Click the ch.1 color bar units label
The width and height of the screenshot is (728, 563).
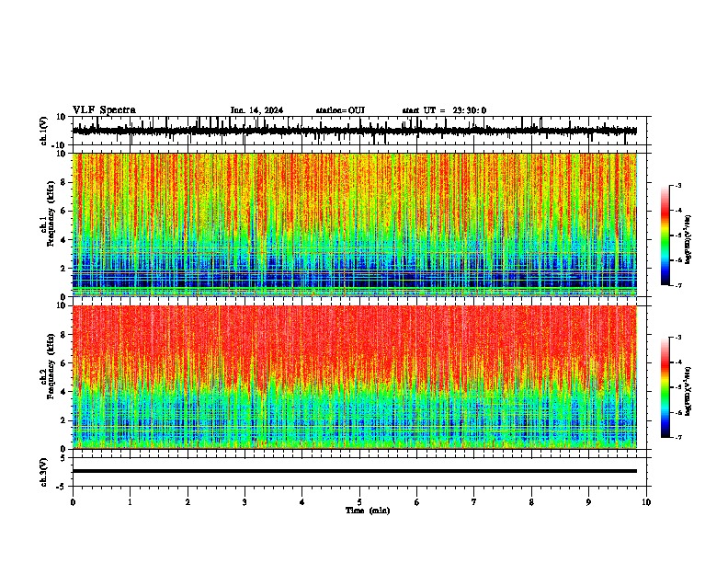coord(688,239)
